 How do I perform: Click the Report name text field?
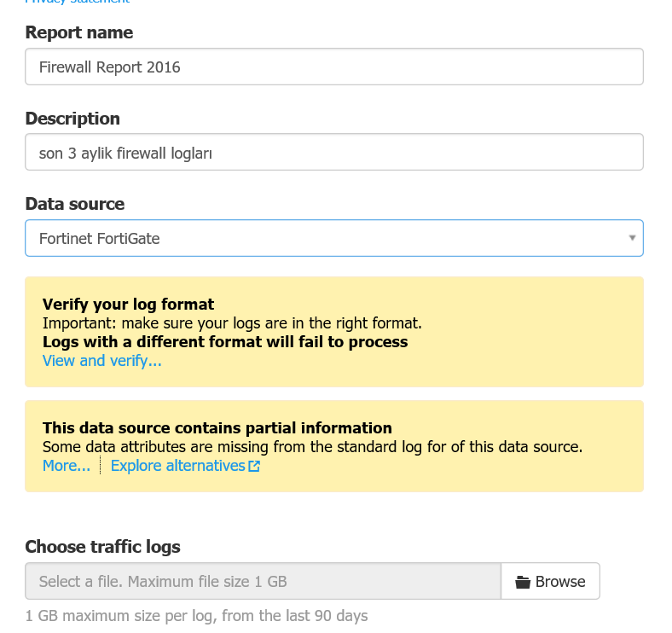(x=334, y=67)
